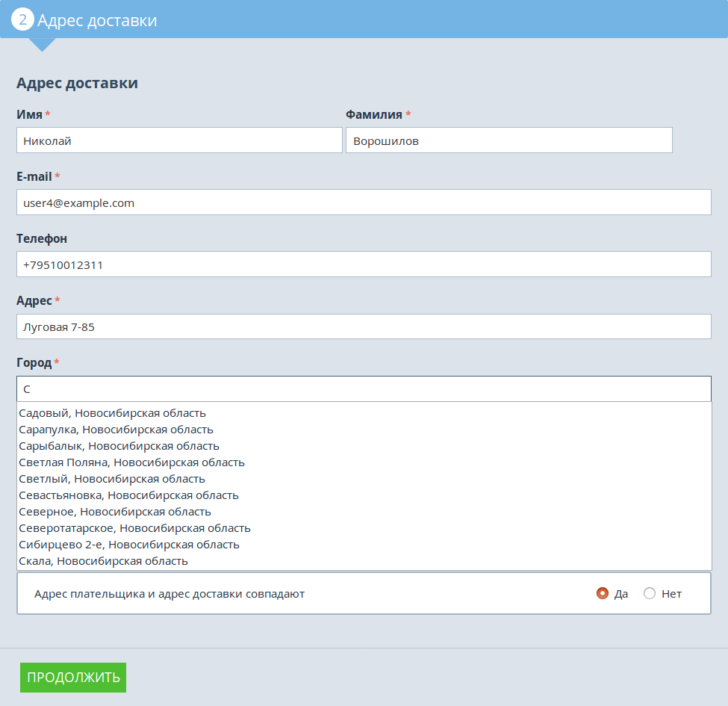The width and height of the screenshot is (728, 706).
Task: Pick 'Северотатарское' city suggestion
Action: coord(135,528)
